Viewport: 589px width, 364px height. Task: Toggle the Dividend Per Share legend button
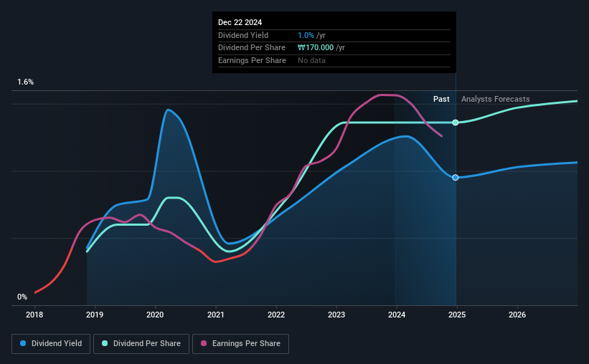(141, 344)
